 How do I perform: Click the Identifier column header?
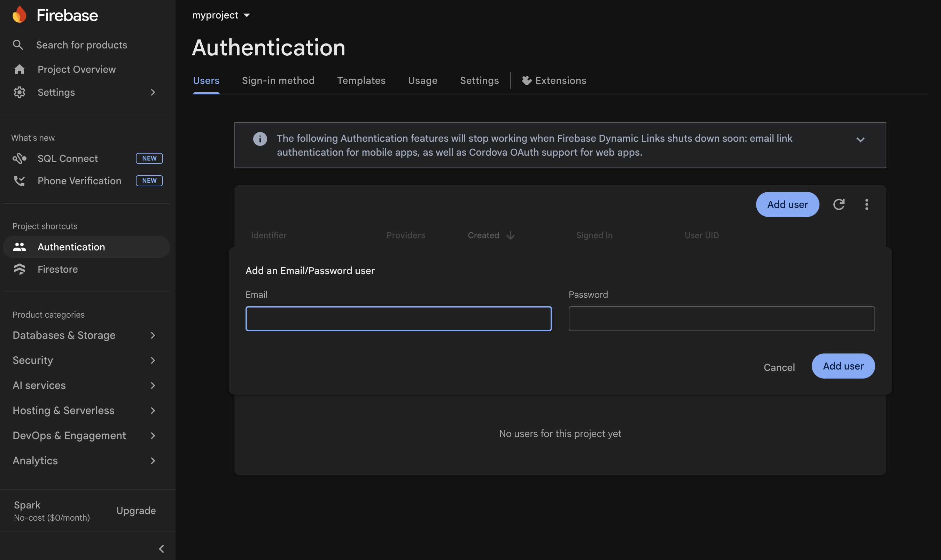[x=269, y=235]
